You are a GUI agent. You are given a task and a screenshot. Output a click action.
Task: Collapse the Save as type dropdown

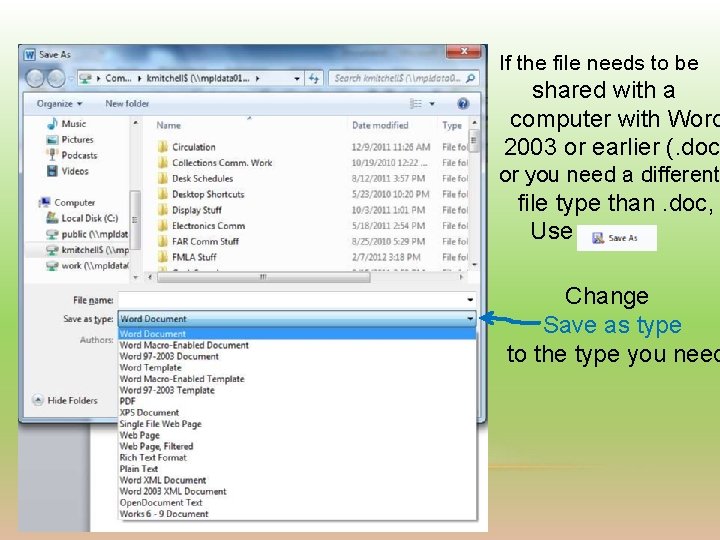coord(470,319)
